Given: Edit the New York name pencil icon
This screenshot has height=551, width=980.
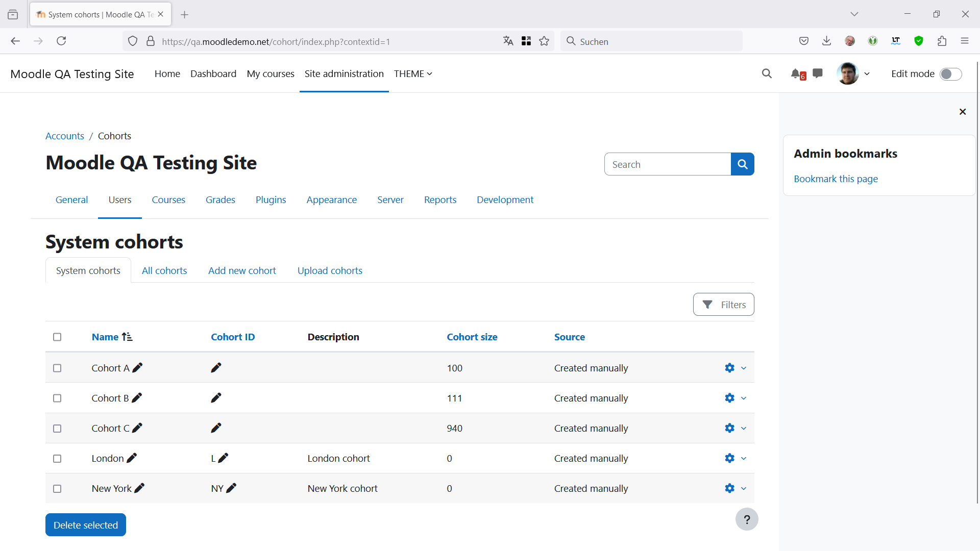Looking at the screenshot, I should (x=139, y=488).
